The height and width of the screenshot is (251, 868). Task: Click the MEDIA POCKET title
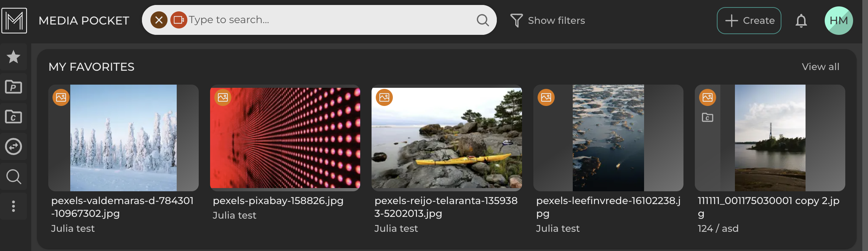[83, 20]
